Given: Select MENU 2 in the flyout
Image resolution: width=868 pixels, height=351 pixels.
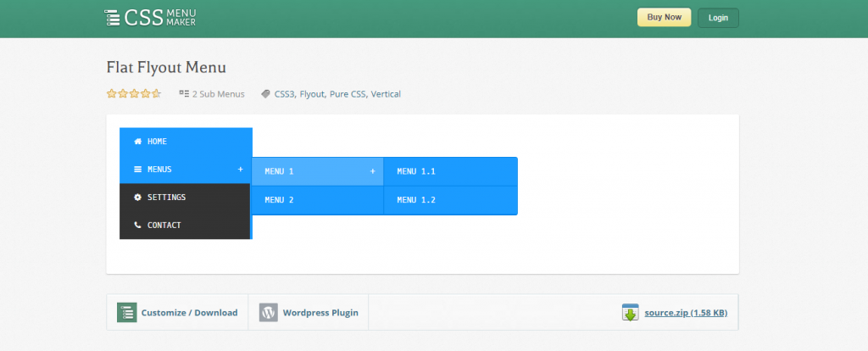Looking at the screenshot, I should point(317,200).
